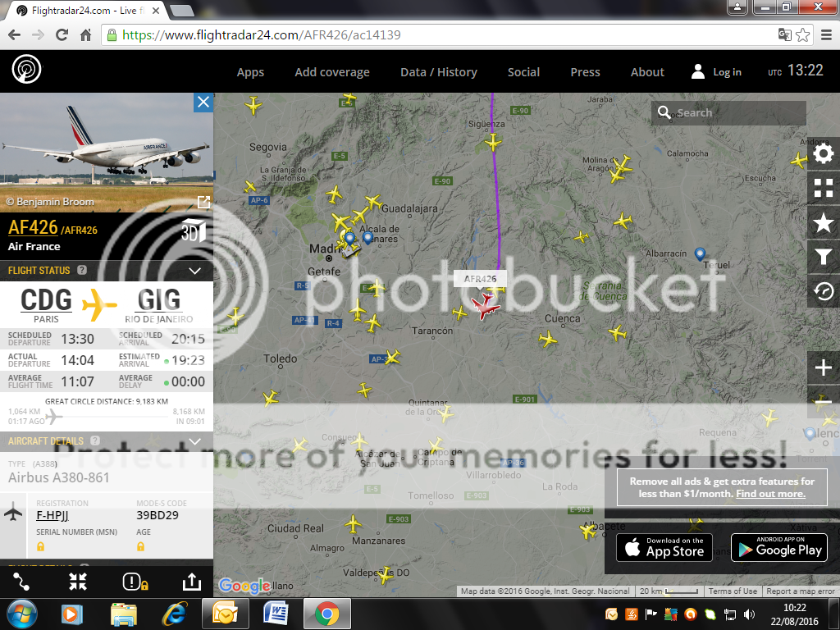Click the volume speaker tray icon

[x=749, y=614]
